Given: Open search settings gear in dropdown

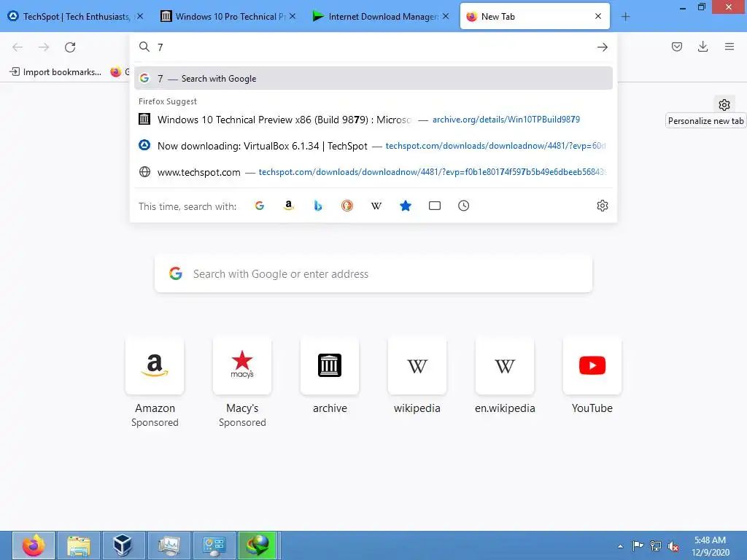Looking at the screenshot, I should coord(602,206).
